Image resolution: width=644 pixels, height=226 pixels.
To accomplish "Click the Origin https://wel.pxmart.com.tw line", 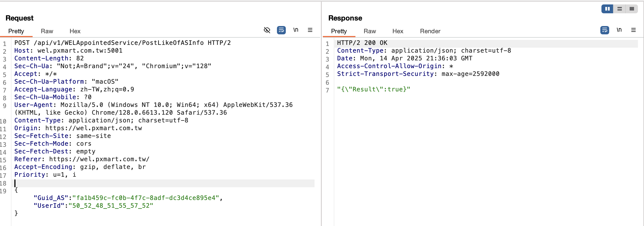I will 78,128.
